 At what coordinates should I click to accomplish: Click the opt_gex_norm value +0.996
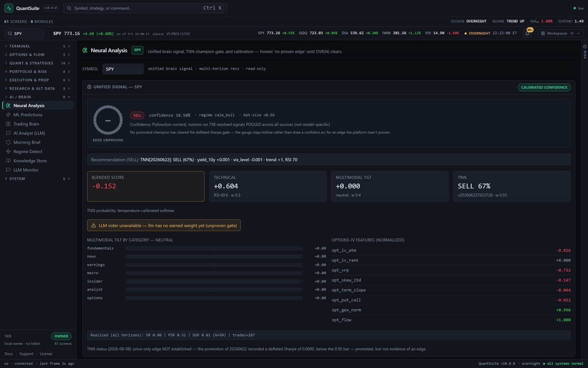pos(563,310)
